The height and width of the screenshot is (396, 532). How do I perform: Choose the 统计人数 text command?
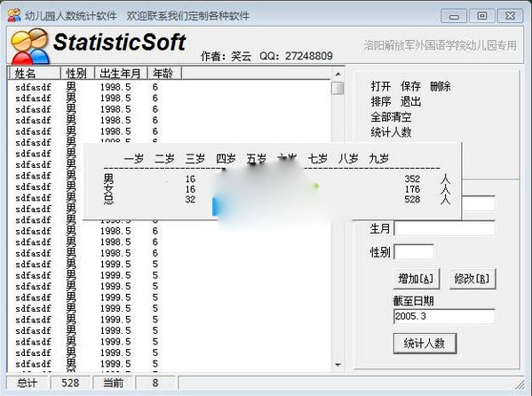pos(391,132)
